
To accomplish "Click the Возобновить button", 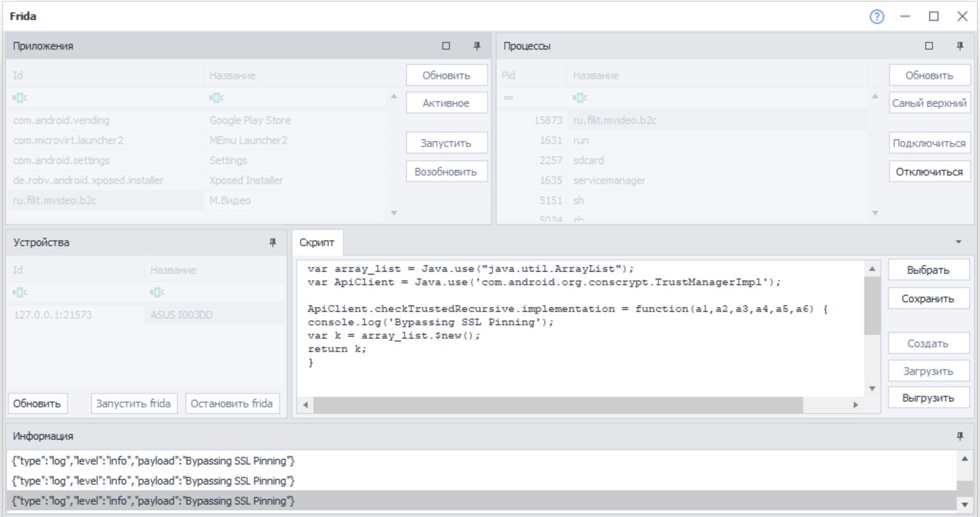I will (447, 172).
